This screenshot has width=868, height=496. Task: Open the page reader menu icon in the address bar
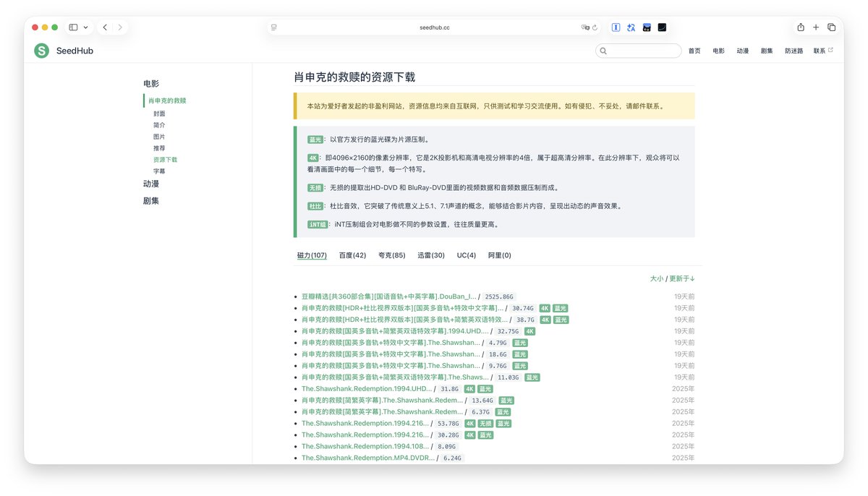coord(274,27)
